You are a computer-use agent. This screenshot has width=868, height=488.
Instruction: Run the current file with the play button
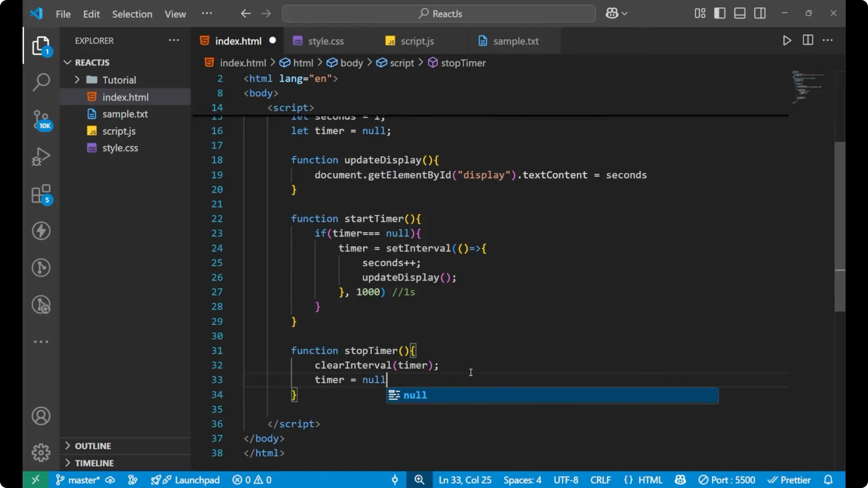click(787, 40)
